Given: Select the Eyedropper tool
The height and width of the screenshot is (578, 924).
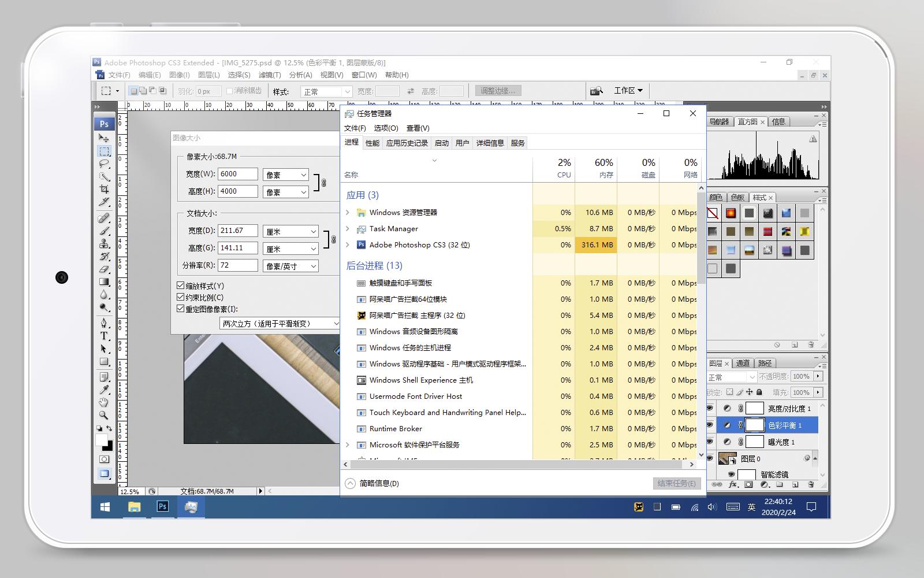Looking at the screenshot, I should click(x=105, y=390).
